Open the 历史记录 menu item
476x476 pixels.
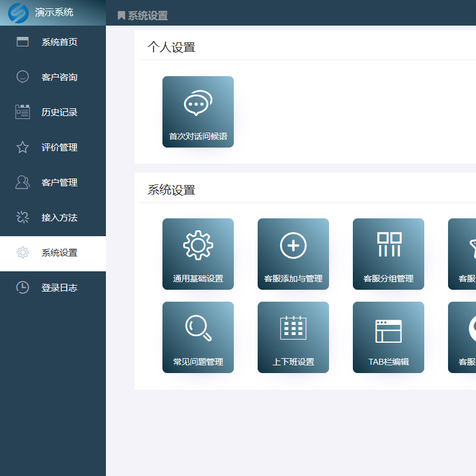53,112
